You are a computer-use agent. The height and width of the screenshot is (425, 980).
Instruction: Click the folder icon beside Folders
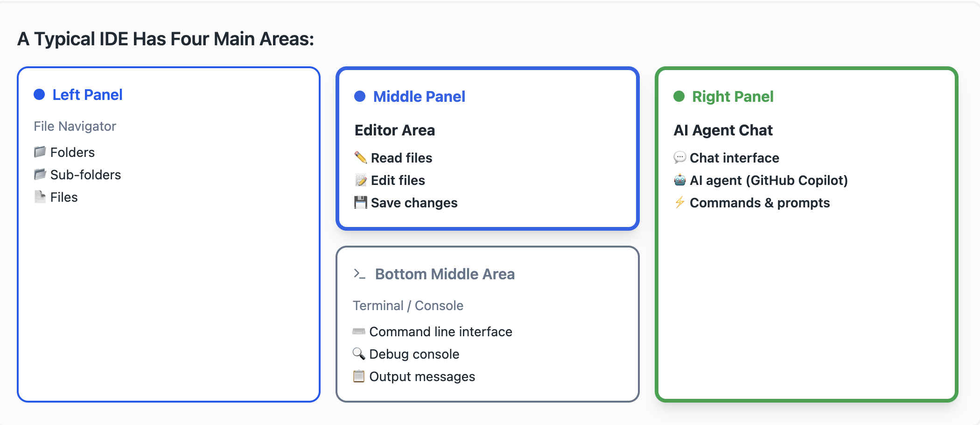[x=40, y=152]
